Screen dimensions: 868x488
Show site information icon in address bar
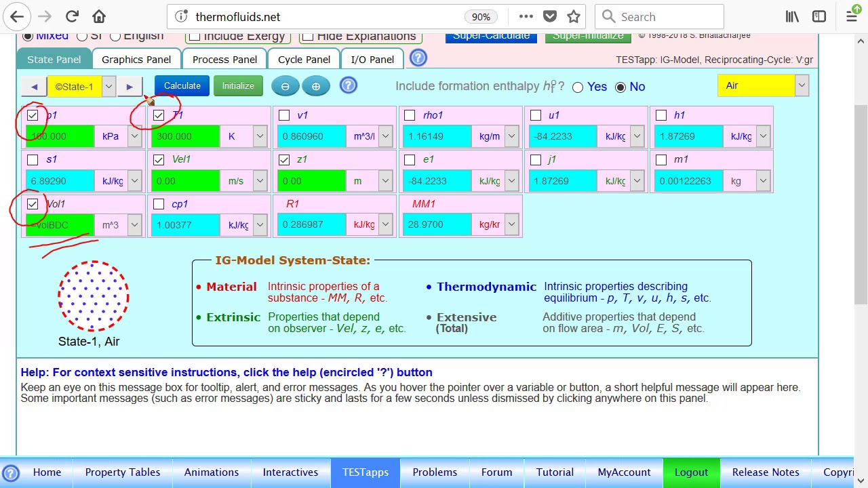pos(181,17)
